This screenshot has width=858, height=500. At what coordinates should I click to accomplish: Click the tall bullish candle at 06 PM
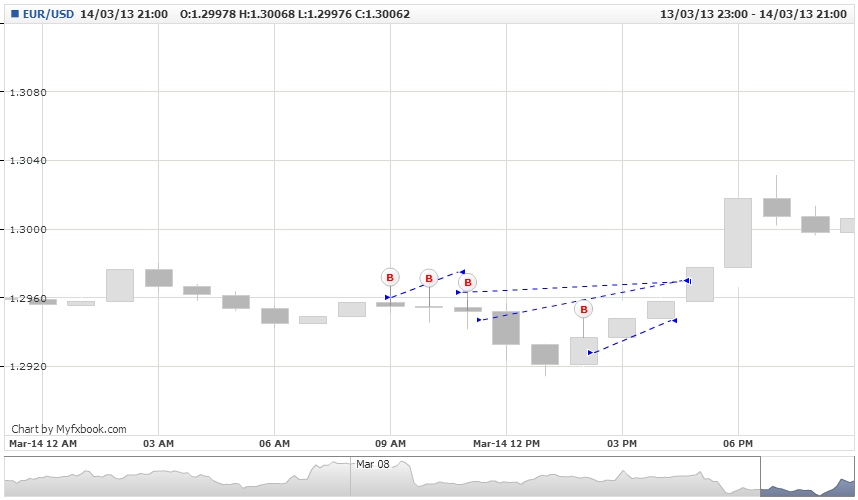[x=738, y=233]
